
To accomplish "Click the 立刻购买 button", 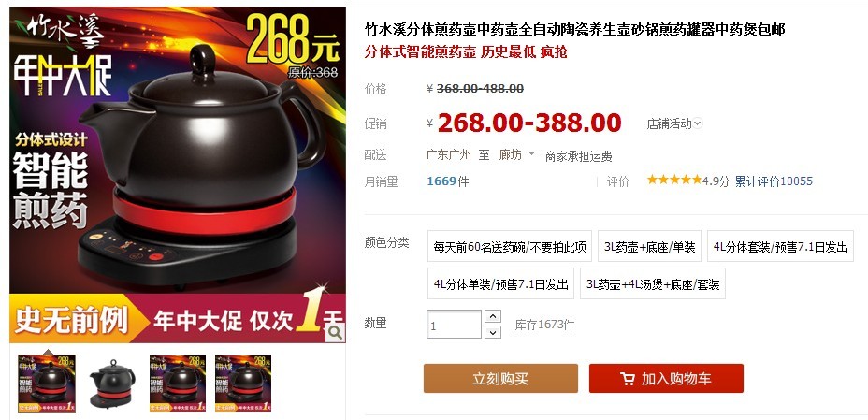I will coord(500,379).
